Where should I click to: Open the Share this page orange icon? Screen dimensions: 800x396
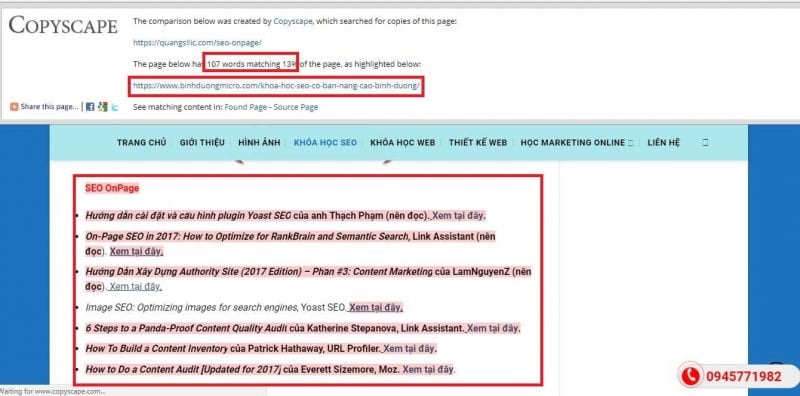point(14,107)
